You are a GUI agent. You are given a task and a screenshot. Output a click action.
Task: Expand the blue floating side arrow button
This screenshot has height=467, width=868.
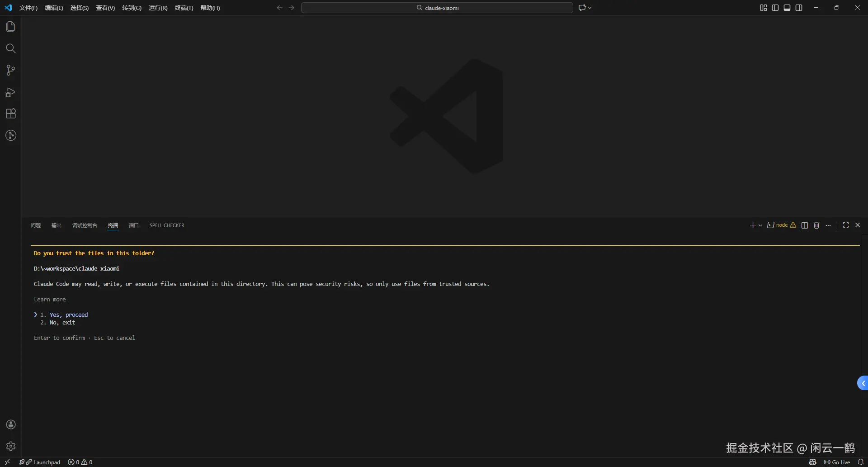pyautogui.click(x=863, y=383)
